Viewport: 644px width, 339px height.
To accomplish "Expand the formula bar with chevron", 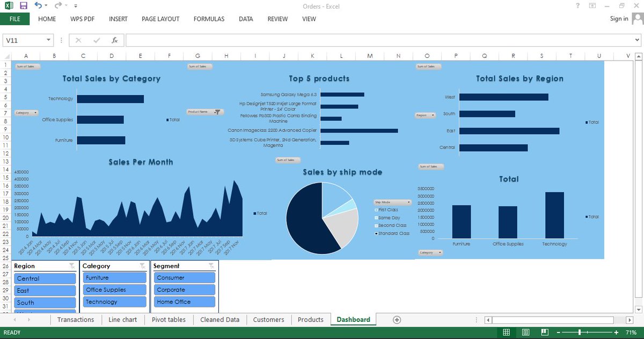I will pos(636,40).
